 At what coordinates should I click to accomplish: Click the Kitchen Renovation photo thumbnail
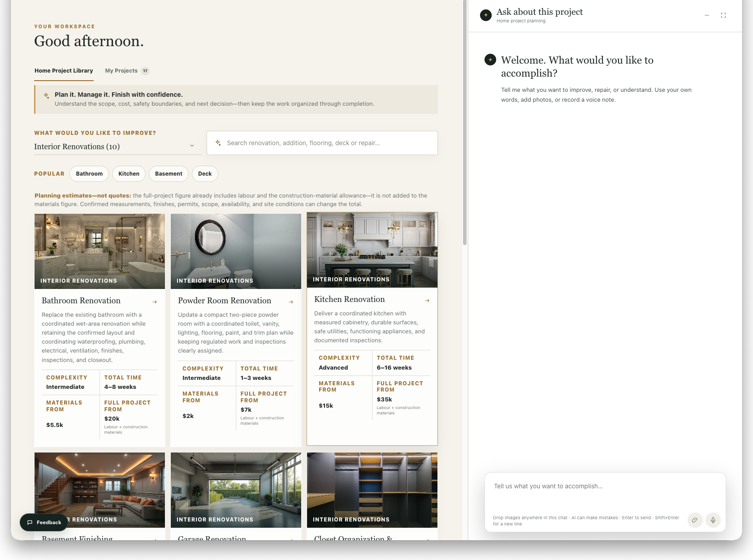372,250
